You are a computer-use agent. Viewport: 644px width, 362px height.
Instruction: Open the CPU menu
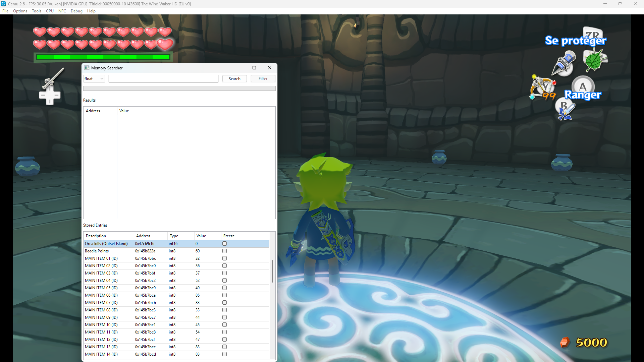click(50, 11)
